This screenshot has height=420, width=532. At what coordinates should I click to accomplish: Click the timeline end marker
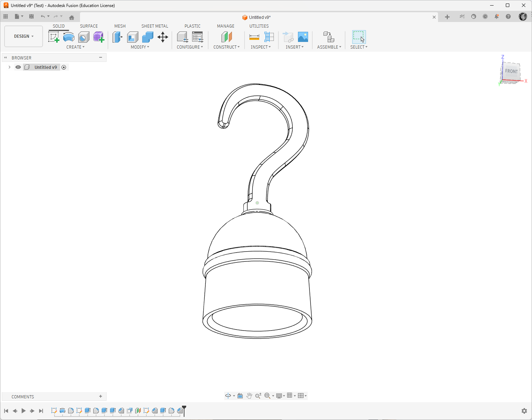(184, 411)
